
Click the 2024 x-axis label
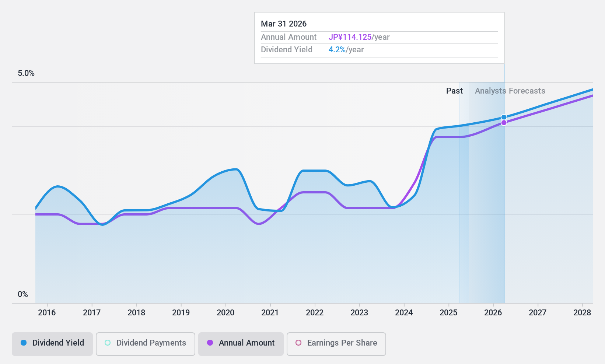tap(404, 313)
